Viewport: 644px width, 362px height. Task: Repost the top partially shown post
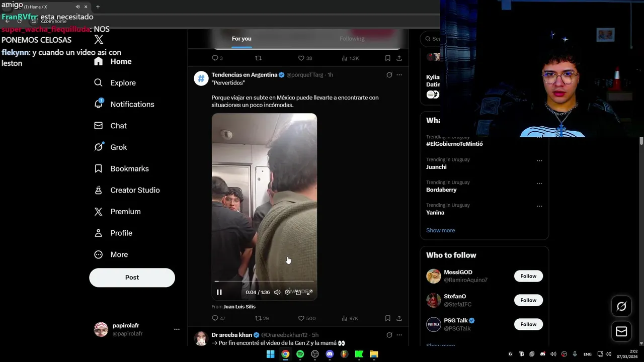click(258, 58)
